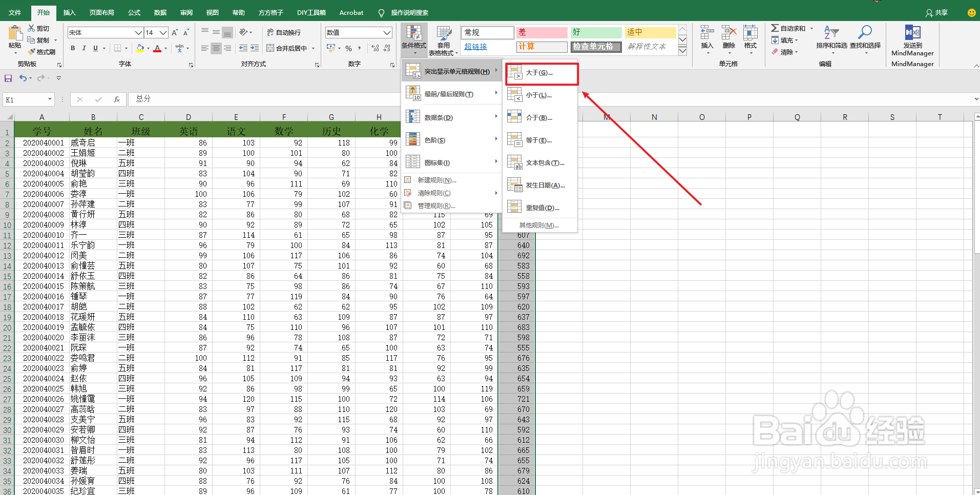Expand 最前/最后规则 submenu

[452, 94]
